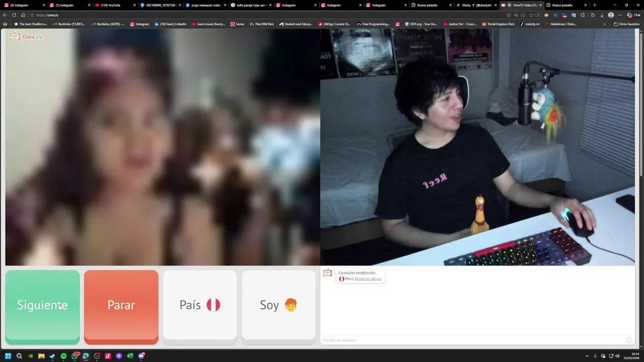Open the browser downloads icon
The width and height of the screenshot is (644, 362).
click(x=602, y=15)
